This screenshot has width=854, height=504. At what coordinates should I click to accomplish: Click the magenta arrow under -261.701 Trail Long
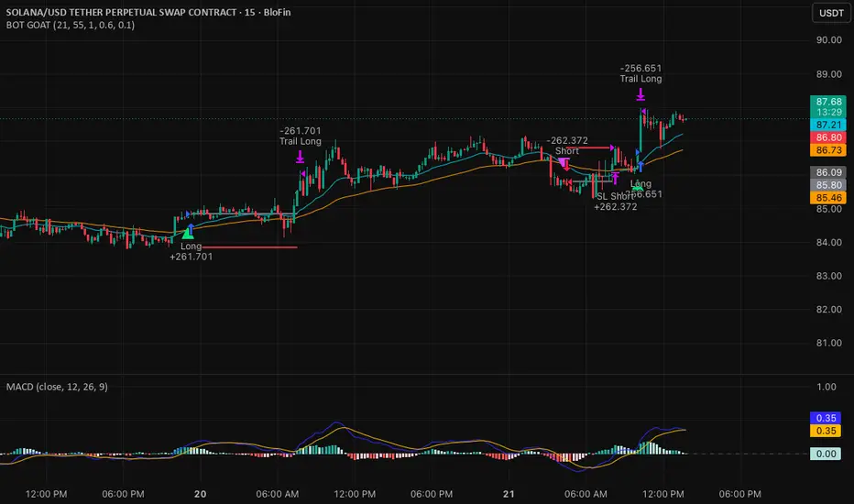301,158
